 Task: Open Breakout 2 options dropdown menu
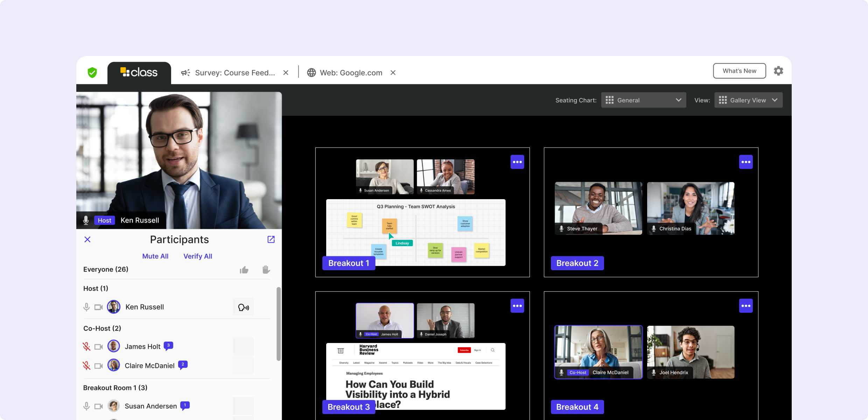pos(745,162)
